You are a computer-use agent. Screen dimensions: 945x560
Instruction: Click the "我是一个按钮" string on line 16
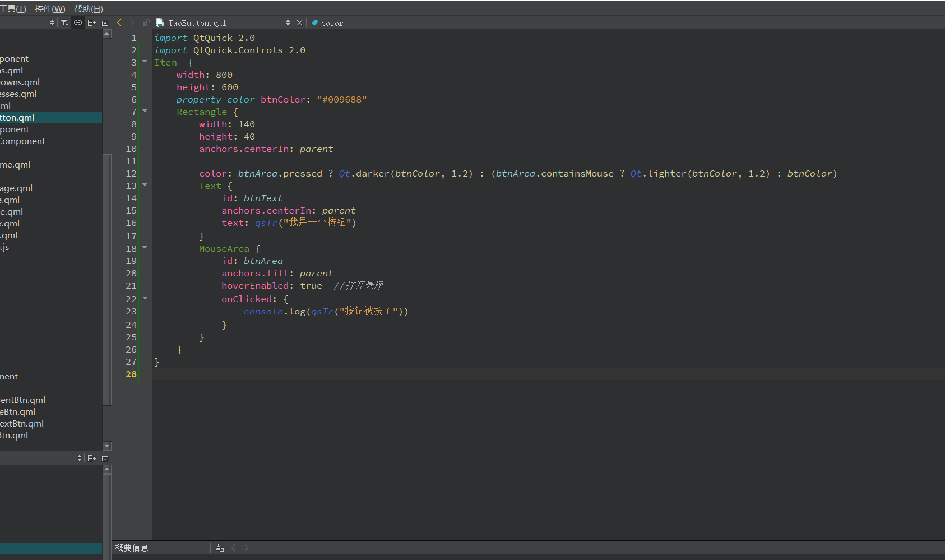(x=317, y=223)
